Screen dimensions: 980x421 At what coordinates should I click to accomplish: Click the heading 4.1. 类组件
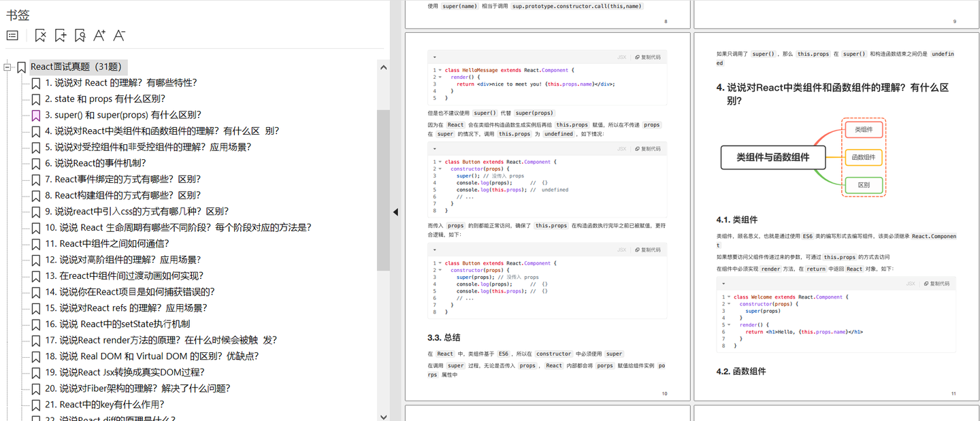coord(737,220)
